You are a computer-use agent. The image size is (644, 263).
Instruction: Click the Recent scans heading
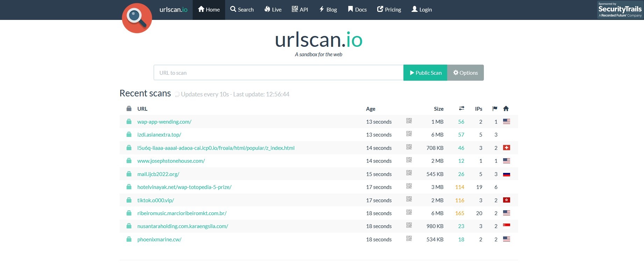(145, 93)
